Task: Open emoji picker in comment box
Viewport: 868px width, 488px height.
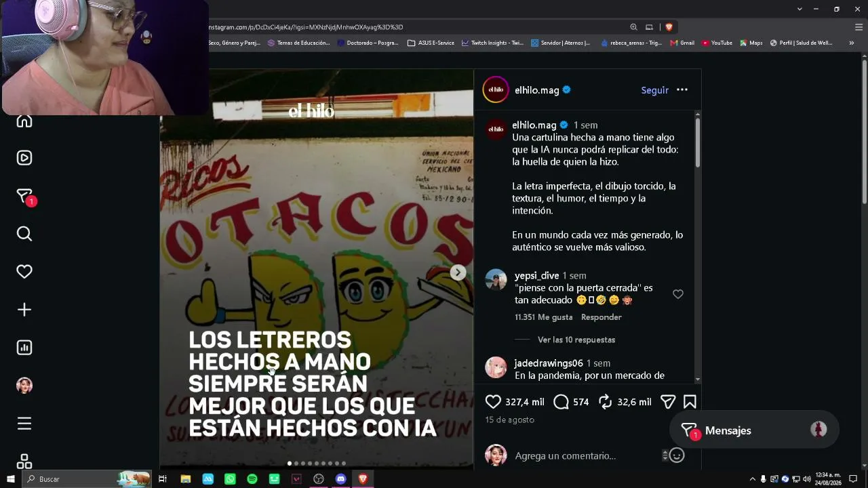Action: [677, 455]
